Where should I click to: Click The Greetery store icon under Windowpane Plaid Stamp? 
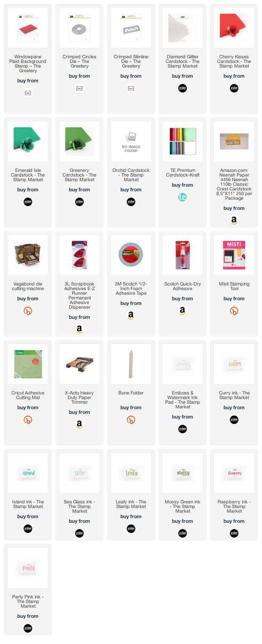28,93
